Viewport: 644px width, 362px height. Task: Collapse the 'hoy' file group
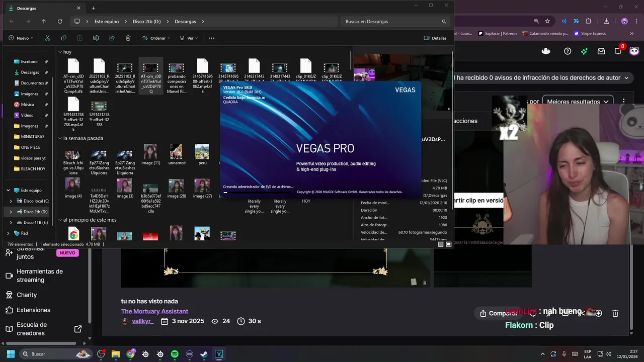coord(60,52)
